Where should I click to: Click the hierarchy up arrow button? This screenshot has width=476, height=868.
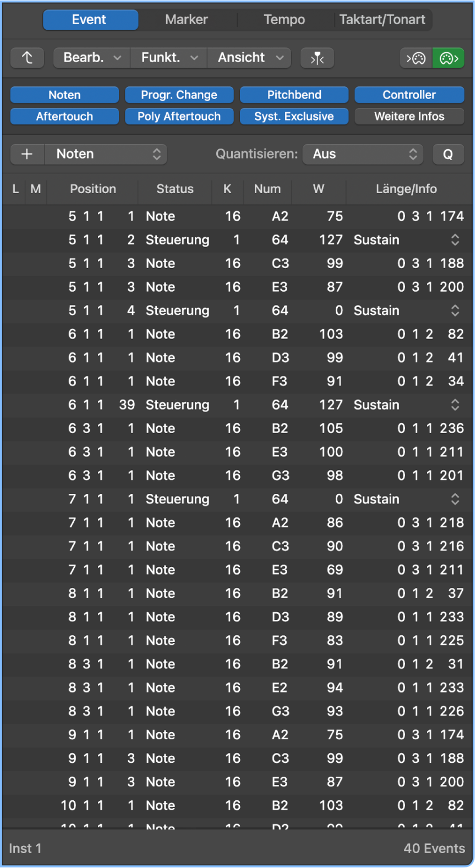[27, 58]
